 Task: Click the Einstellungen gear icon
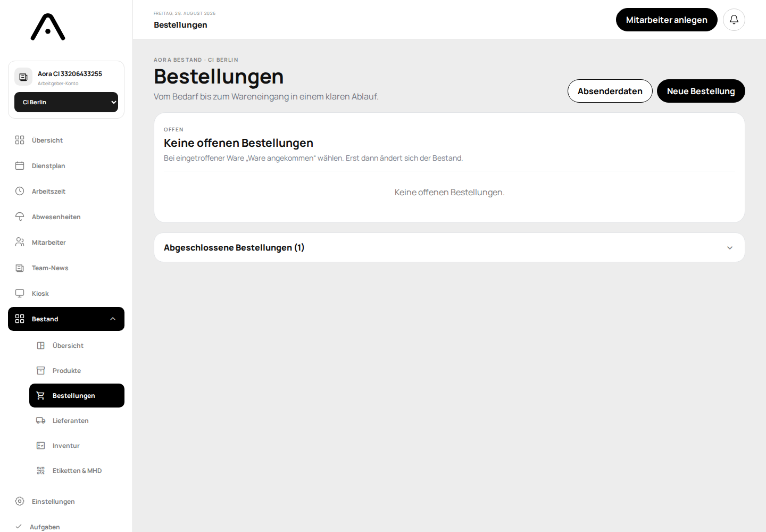[x=20, y=501]
